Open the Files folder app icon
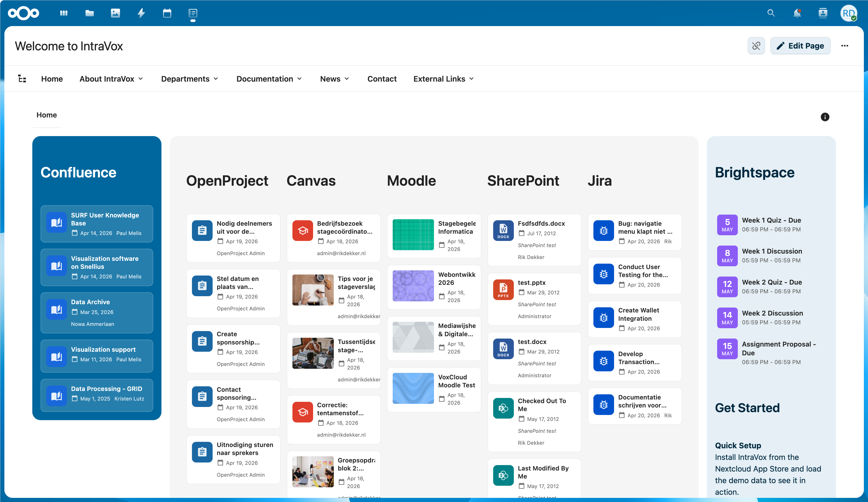Image resolution: width=868 pixels, height=502 pixels. tap(90, 13)
